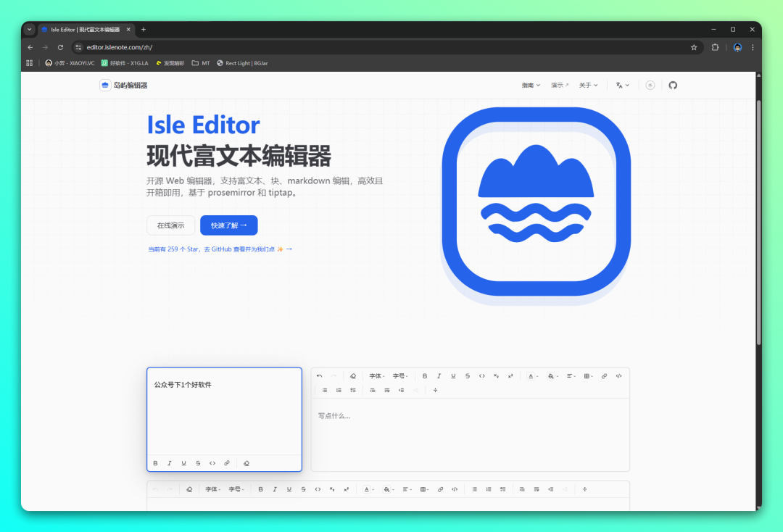Toggle strikethrough in the 公众号 editor toolbar
This screenshot has width=783, height=532.
click(x=198, y=463)
